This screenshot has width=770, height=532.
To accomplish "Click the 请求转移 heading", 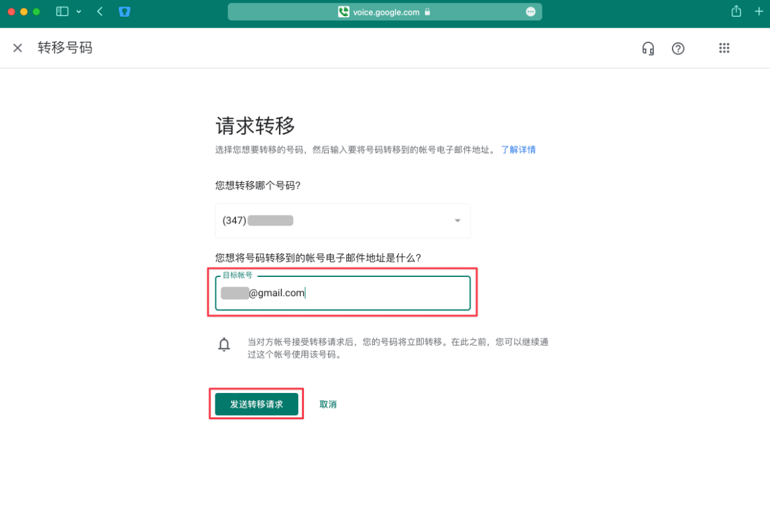I will [x=255, y=126].
